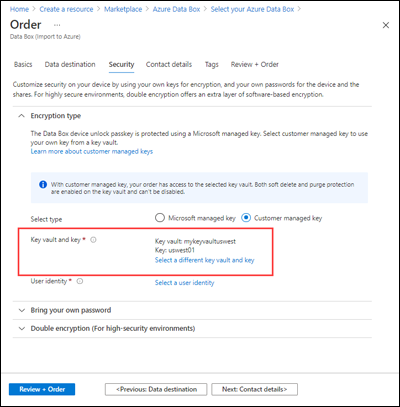Open the Data destination tab
Image resolution: width=400 pixels, height=407 pixels.
pyautogui.click(x=70, y=64)
